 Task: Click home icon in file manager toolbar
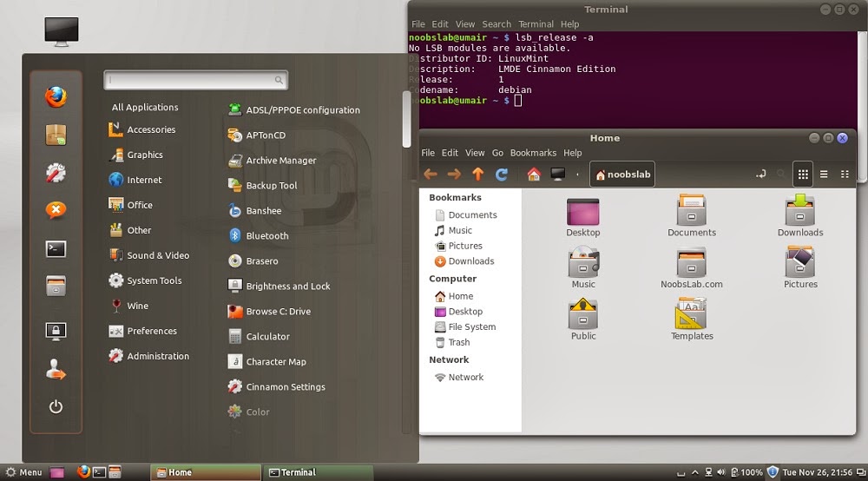[x=534, y=175]
